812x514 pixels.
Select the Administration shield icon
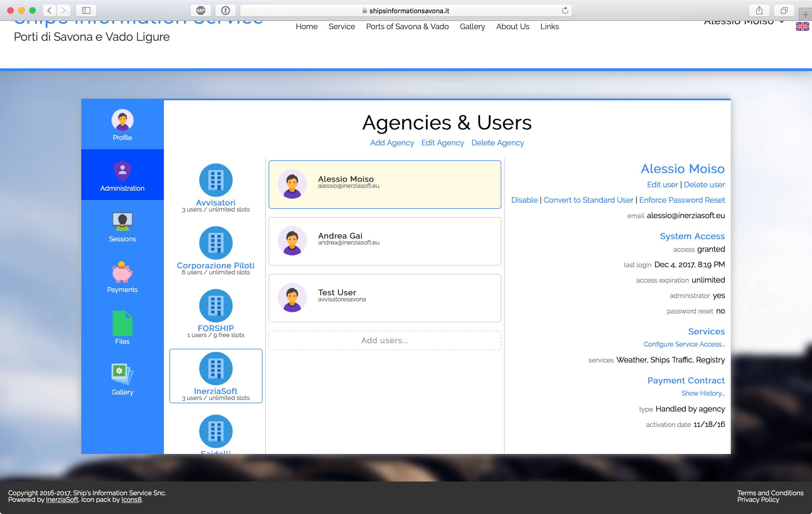(122, 175)
